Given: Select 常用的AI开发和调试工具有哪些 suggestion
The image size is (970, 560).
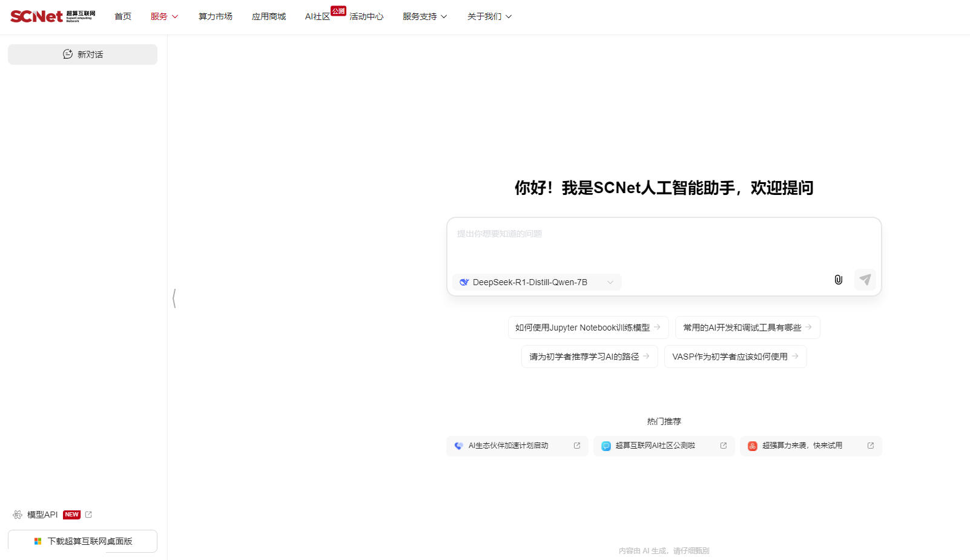Looking at the screenshot, I should pos(748,328).
